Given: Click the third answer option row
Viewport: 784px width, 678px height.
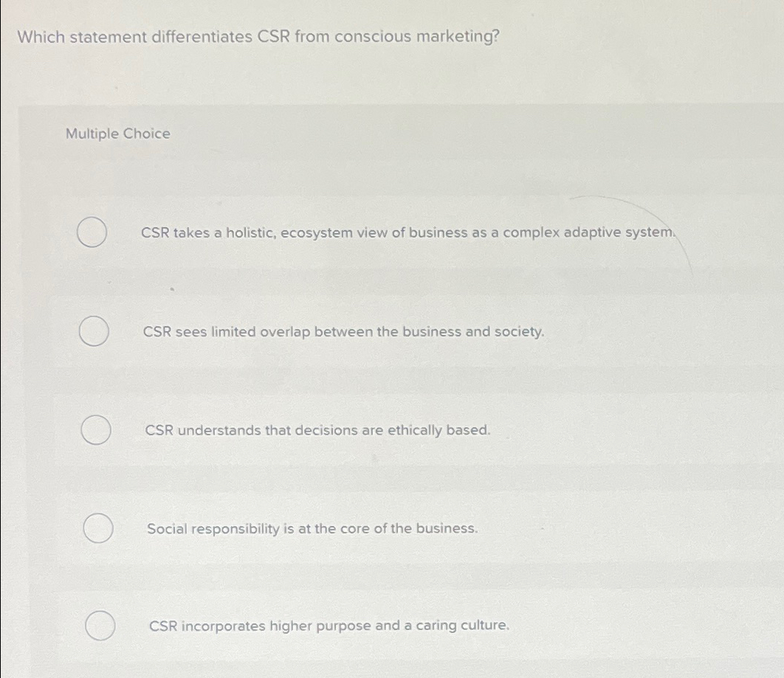Looking at the screenshot, I should pyautogui.click(x=406, y=430).
